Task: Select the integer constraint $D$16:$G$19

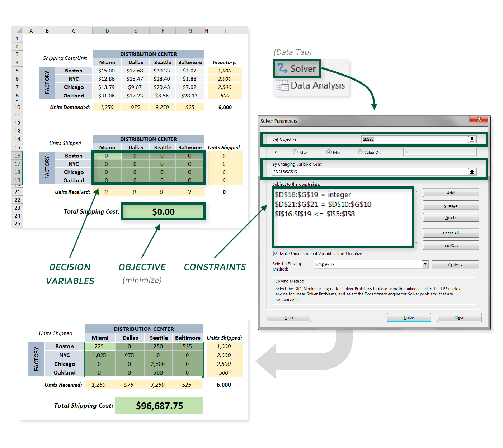Action: tap(313, 195)
